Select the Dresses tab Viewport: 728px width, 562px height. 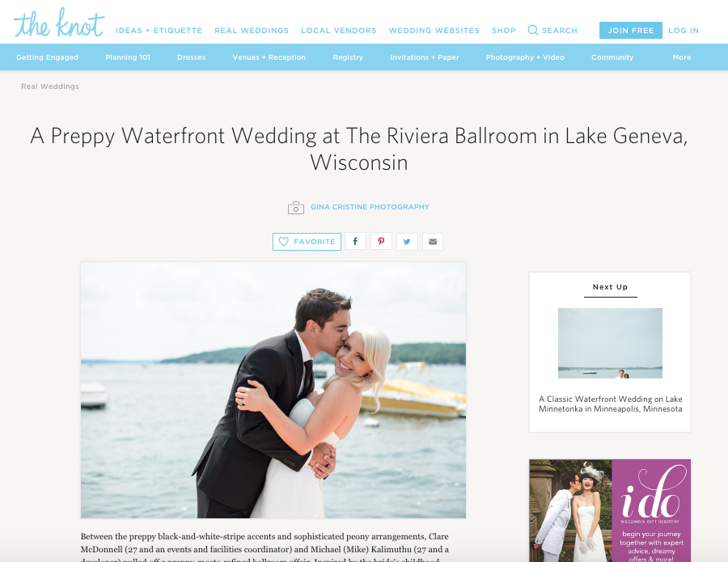(191, 57)
